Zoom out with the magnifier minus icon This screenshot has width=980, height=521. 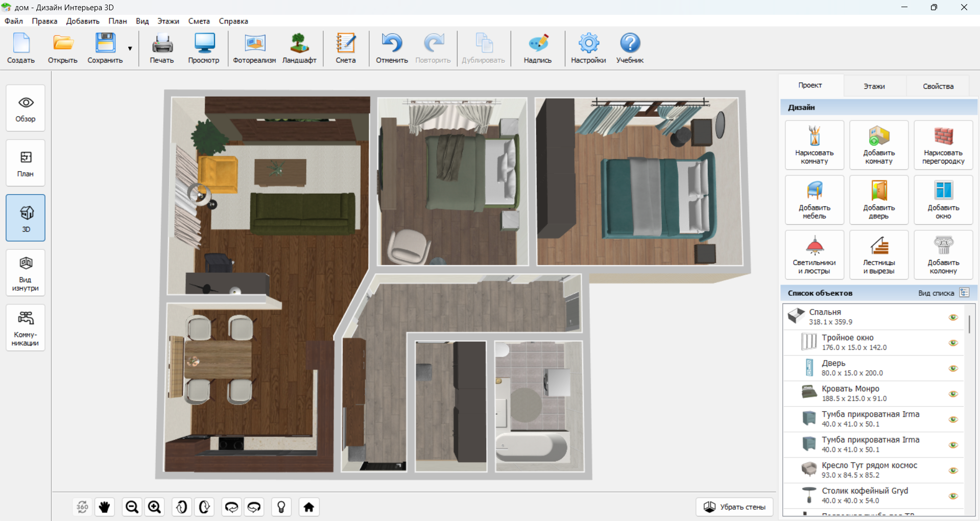click(x=132, y=507)
